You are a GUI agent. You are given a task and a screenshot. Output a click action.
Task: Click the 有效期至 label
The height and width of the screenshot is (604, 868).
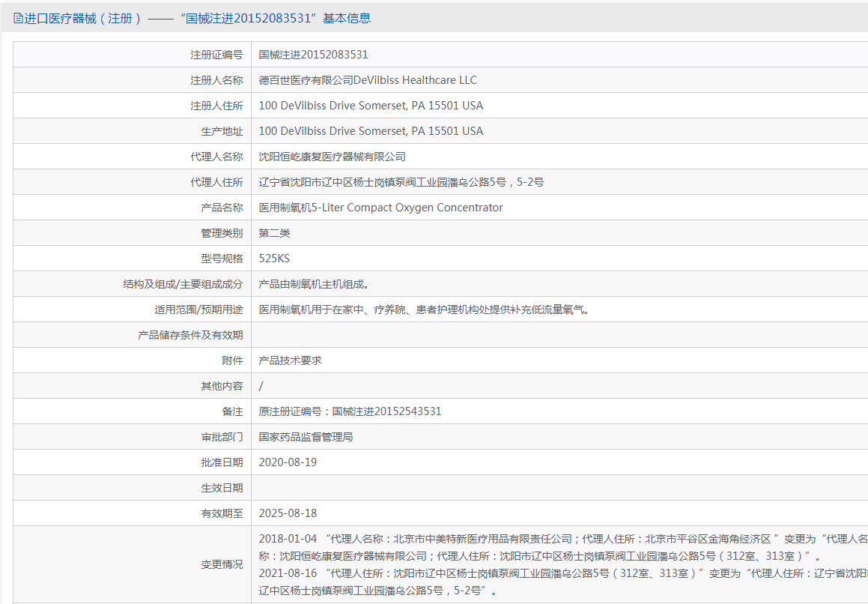[x=222, y=513]
